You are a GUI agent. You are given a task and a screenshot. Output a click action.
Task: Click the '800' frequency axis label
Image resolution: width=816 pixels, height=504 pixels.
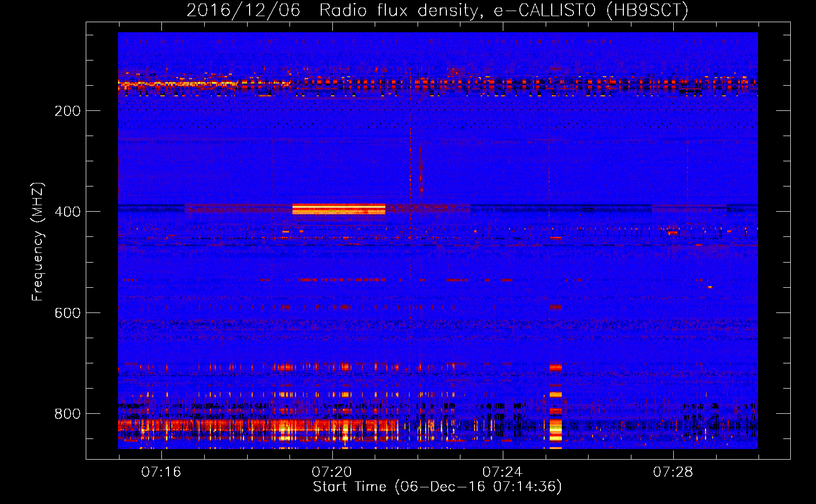coord(68,414)
